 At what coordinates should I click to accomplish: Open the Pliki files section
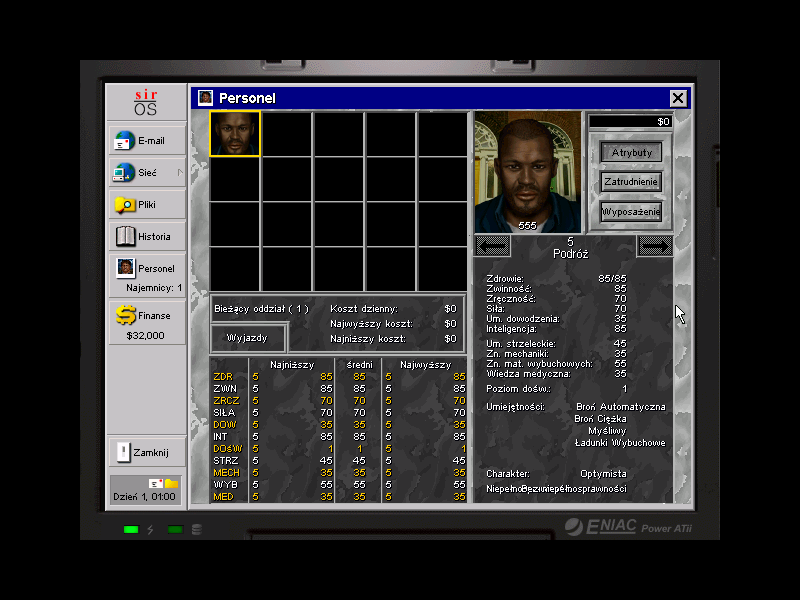[x=146, y=205]
